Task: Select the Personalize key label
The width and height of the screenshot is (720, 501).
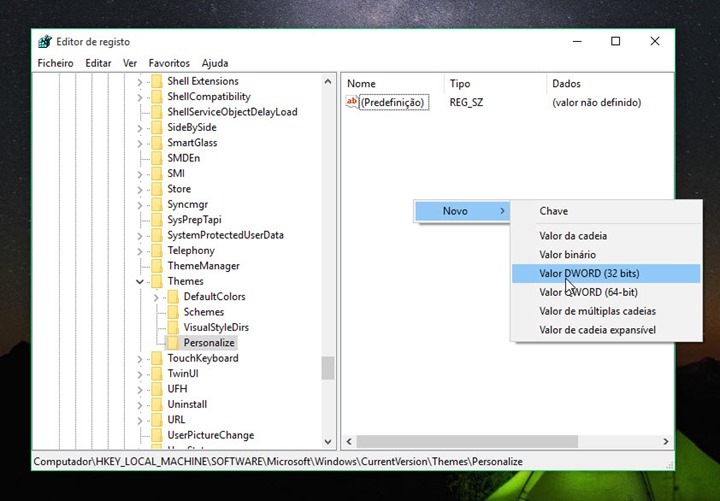Action: point(209,343)
